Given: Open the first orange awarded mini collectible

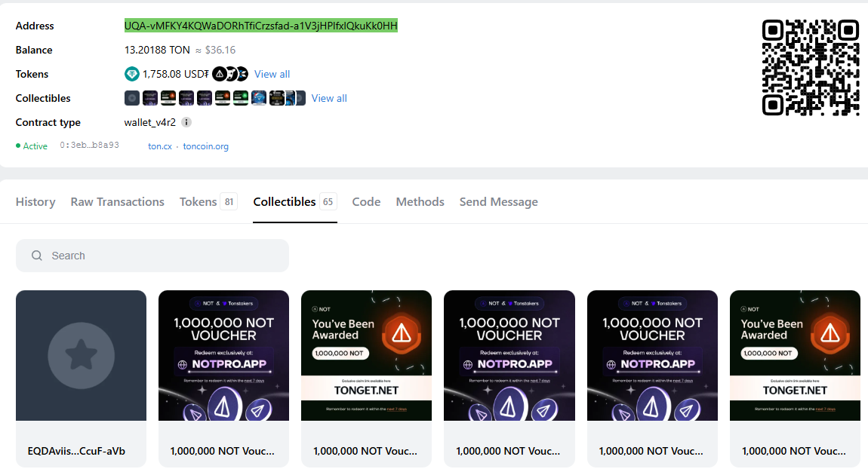Looking at the screenshot, I should (168, 98).
